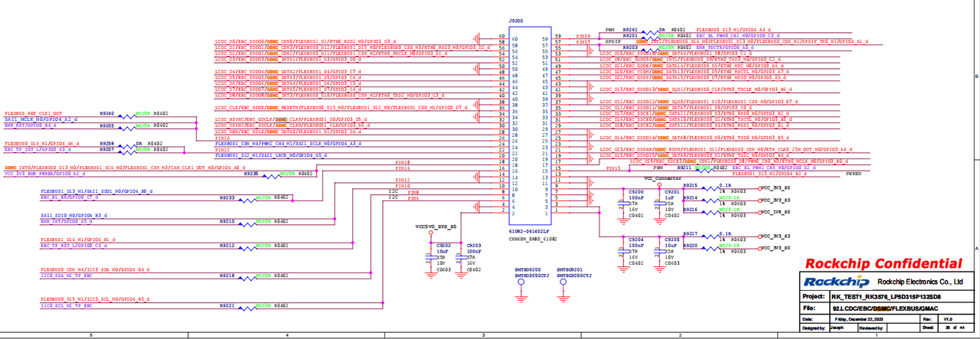The image size is (980, 339).
Task: Select the PIN22 net label
Action: tap(223, 149)
